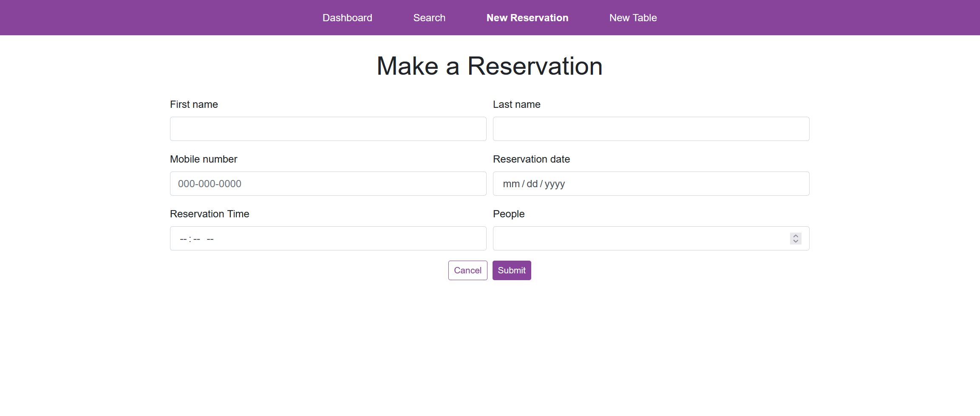
Task: Click the 'Make a Reservation' heading
Action: point(490,66)
